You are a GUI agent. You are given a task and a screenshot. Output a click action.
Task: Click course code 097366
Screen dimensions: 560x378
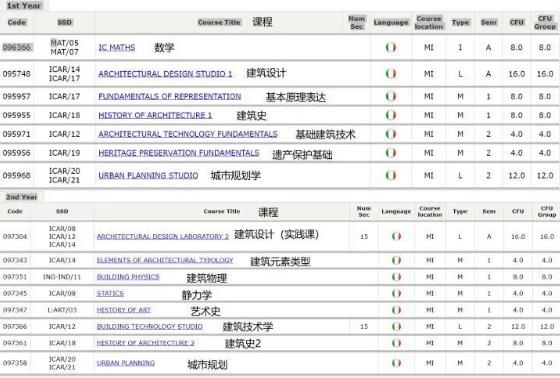point(15,327)
